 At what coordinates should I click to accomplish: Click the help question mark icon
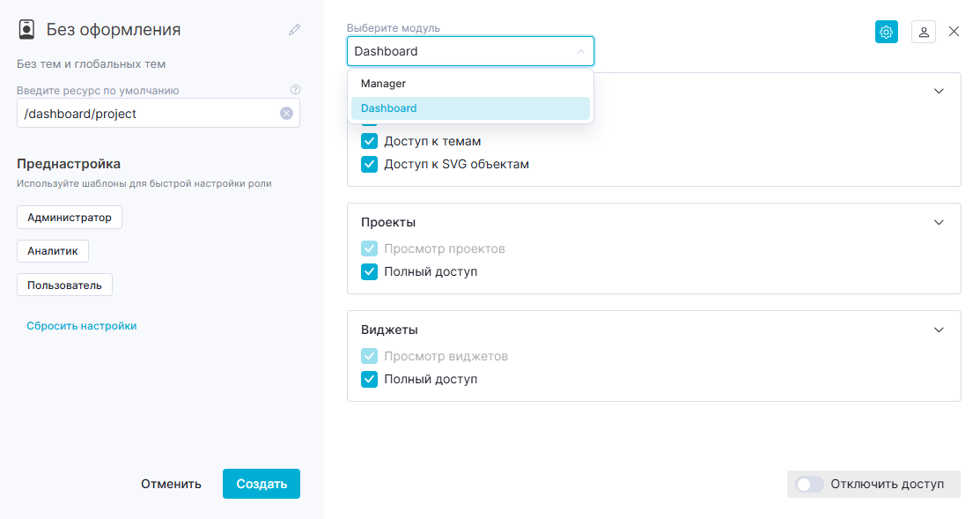tap(296, 89)
